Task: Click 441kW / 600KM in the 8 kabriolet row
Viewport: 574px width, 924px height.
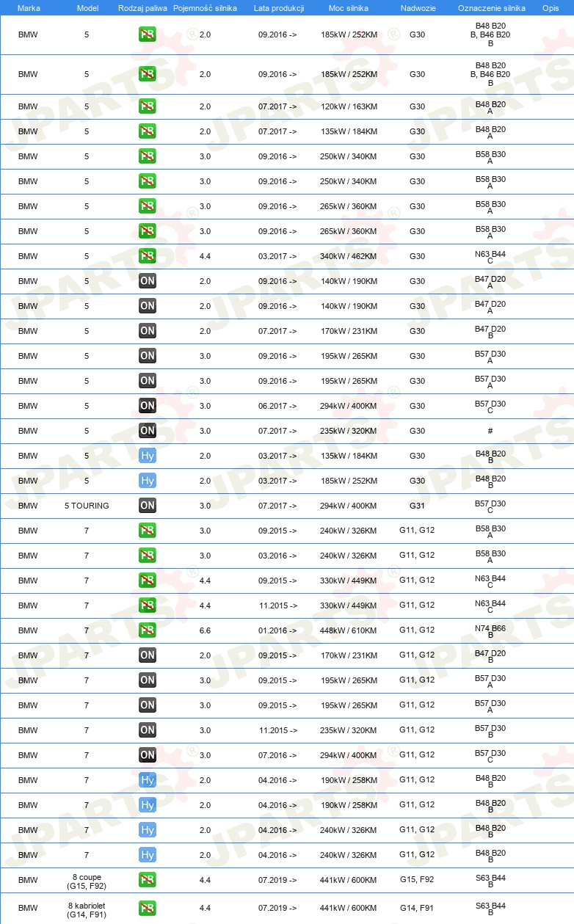Action: 349,908
